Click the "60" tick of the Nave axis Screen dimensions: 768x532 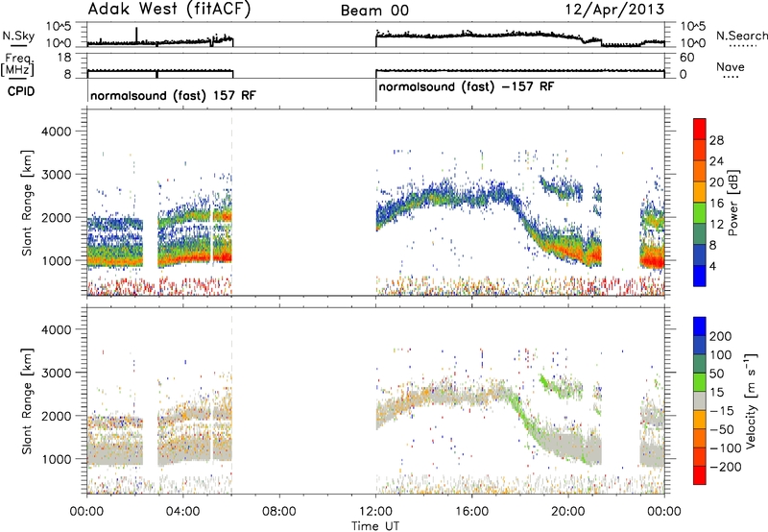pos(686,58)
